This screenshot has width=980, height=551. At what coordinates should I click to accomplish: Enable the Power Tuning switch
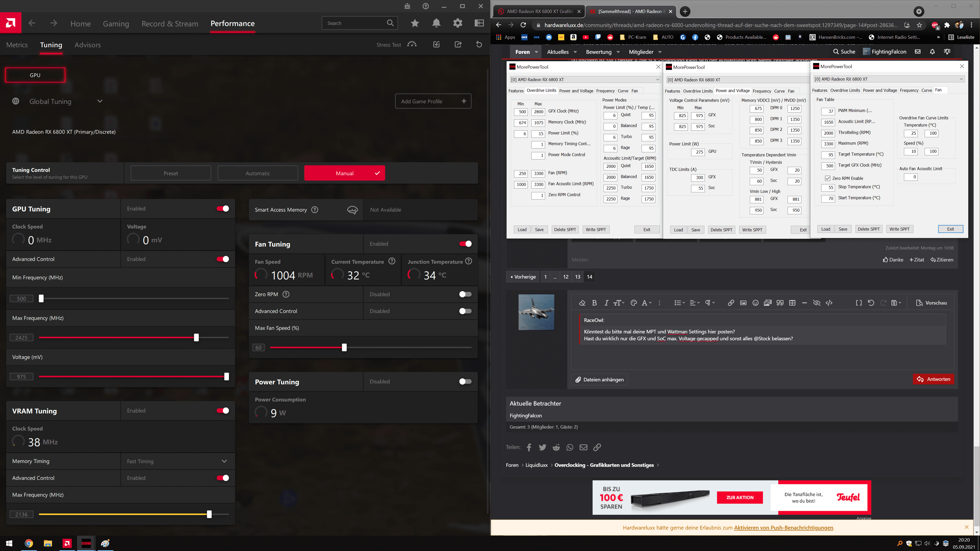coord(465,381)
